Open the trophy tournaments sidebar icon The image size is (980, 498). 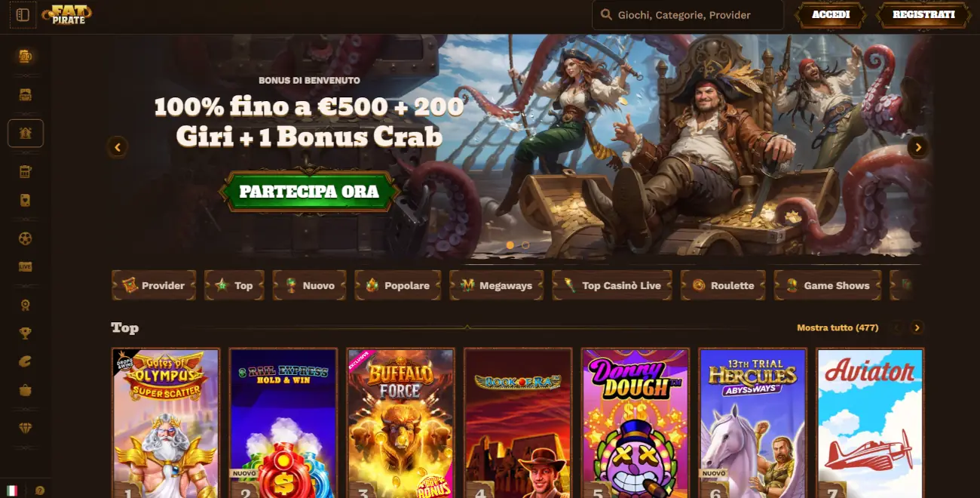pos(26,333)
